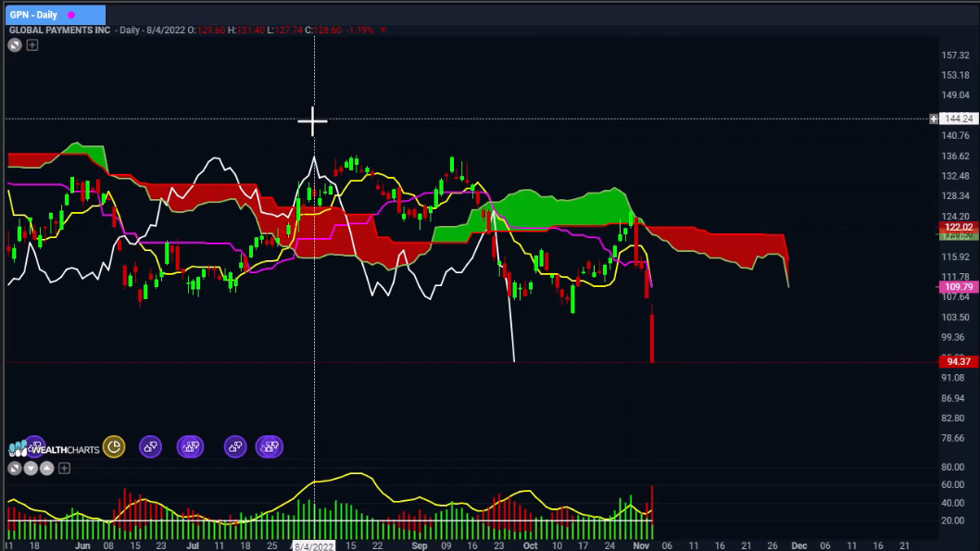Click the round down-arrow button on the indicator panel

[x=31, y=468]
